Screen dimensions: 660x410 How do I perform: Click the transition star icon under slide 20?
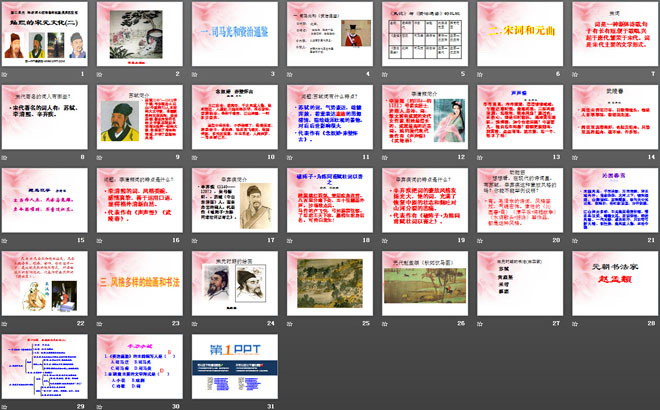tap(480, 241)
